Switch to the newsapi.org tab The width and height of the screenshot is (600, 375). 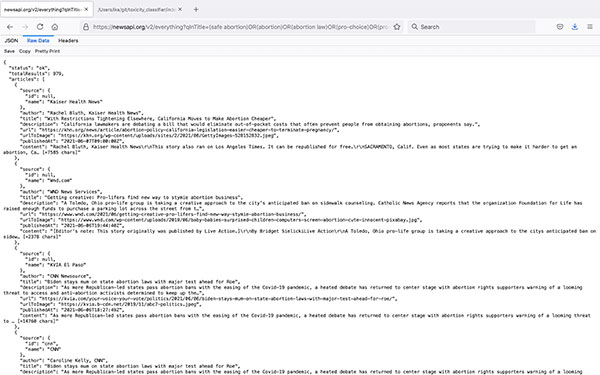pyautogui.click(x=47, y=9)
